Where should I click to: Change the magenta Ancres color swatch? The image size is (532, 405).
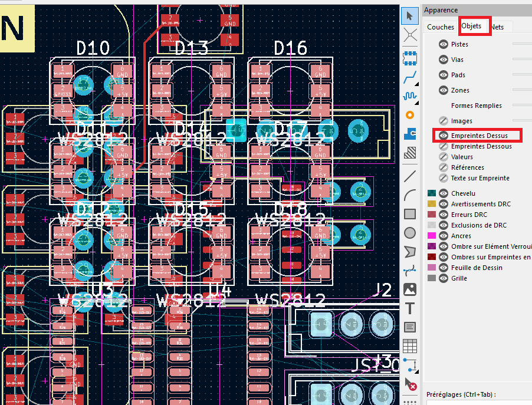(x=432, y=236)
